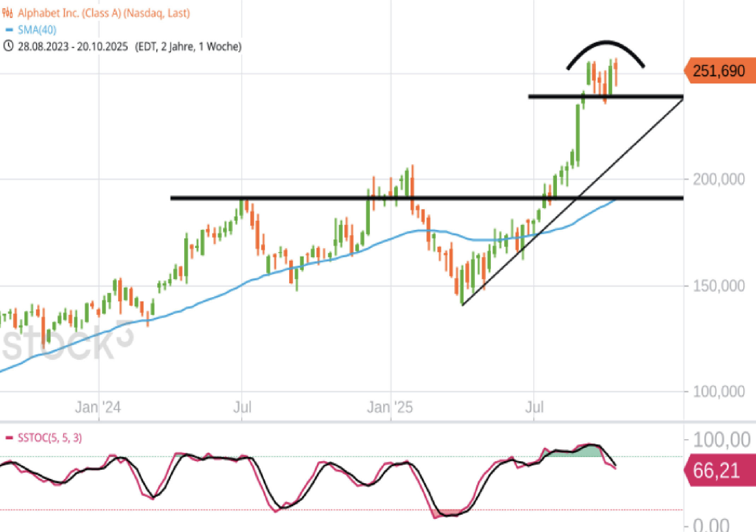
Task: Click the blue SMA(40) legend marker
Action: coord(10,30)
